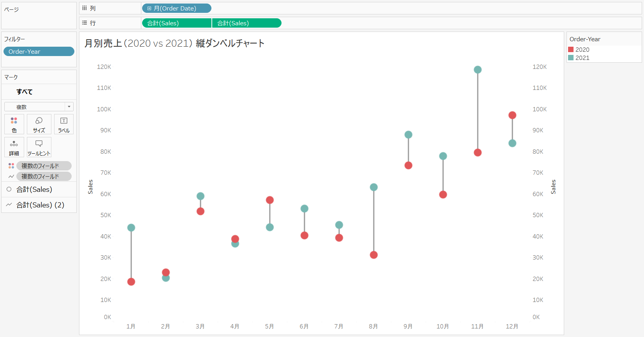This screenshot has height=337, width=644.
Task: Open the Size (サイズ) marks card button
Action: (x=39, y=124)
